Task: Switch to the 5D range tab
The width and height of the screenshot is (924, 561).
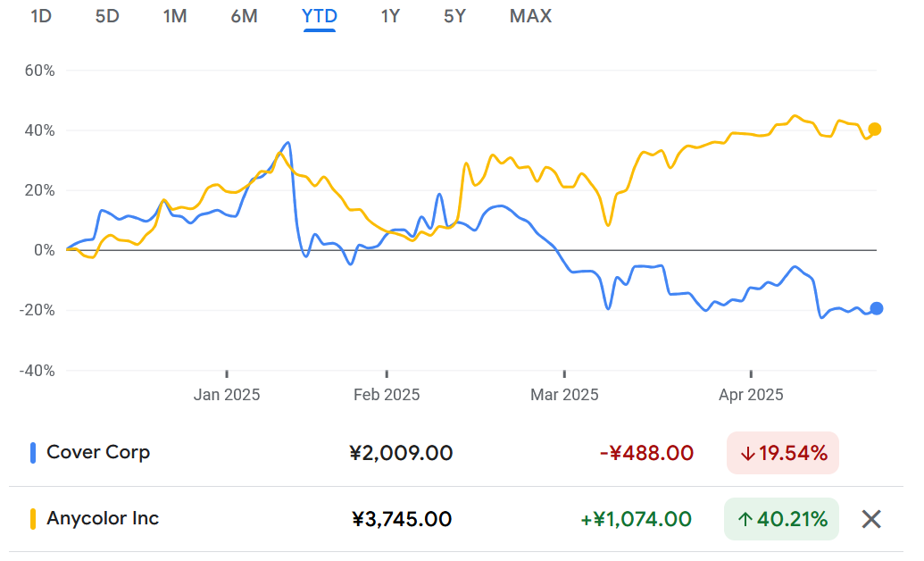Action: click(107, 16)
